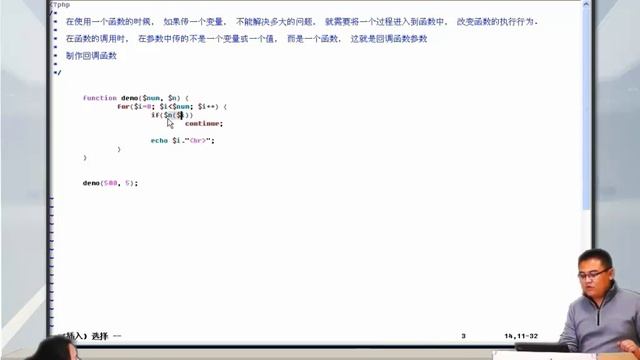The height and width of the screenshot is (360, 640).
Task: Click the closing brace of function demo
Action: pos(85,158)
